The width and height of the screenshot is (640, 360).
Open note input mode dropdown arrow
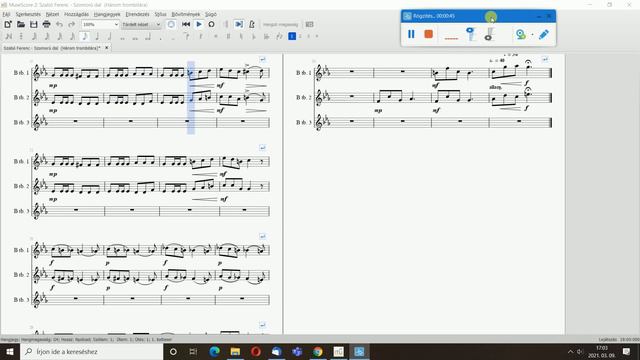[21, 36]
